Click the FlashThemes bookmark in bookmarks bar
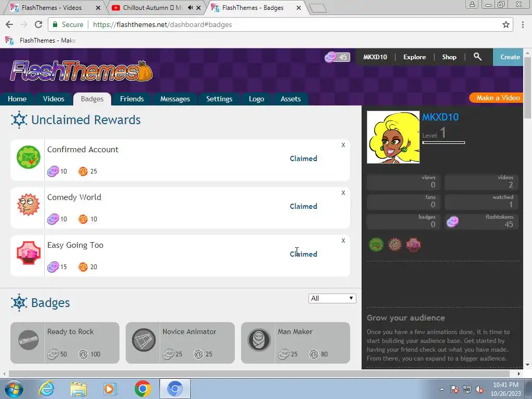The image size is (532, 399). tap(41, 41)
